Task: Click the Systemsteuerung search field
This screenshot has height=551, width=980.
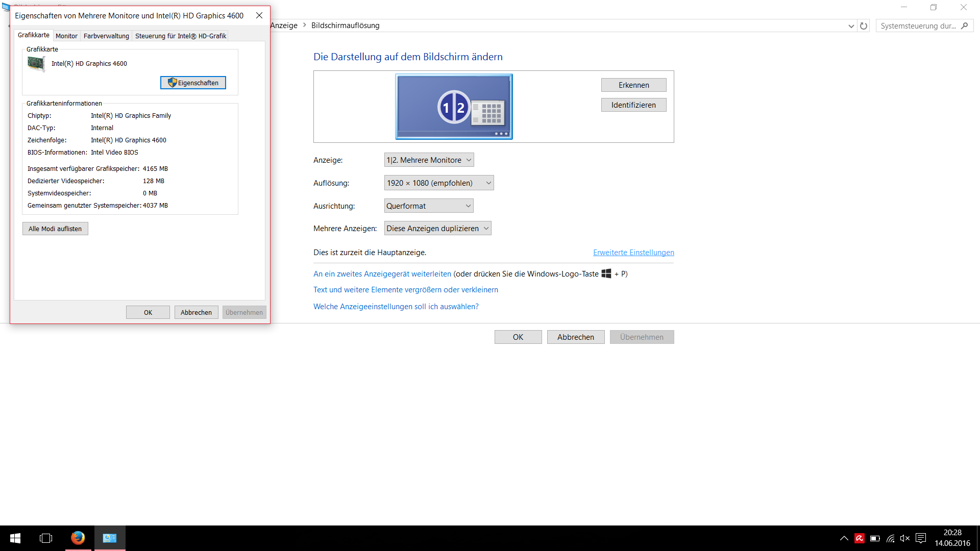Action: coord(919,26)
